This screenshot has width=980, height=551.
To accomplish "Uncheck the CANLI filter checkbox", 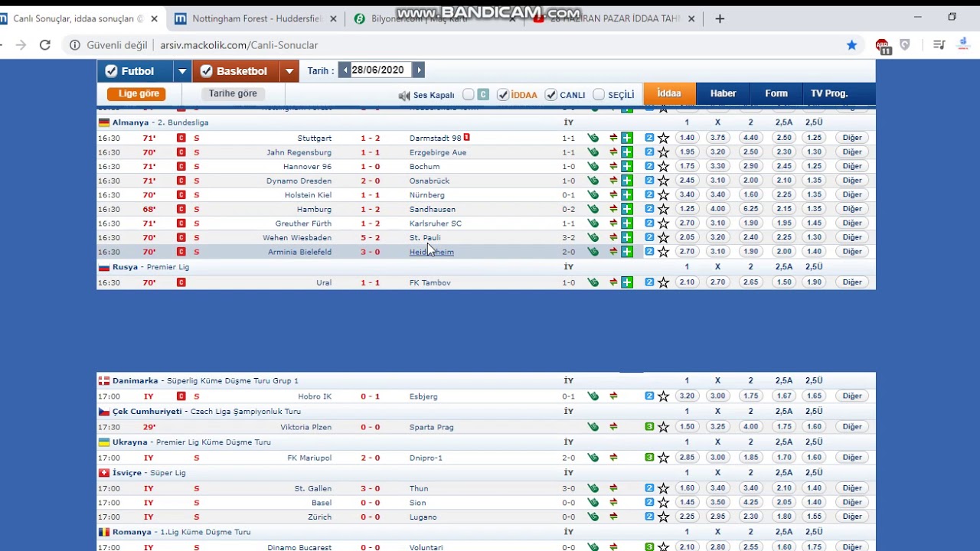I will pos(551,95).
